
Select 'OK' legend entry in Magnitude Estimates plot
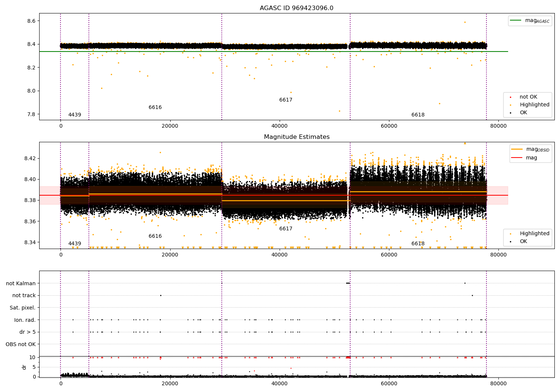[x=523, y=242]
